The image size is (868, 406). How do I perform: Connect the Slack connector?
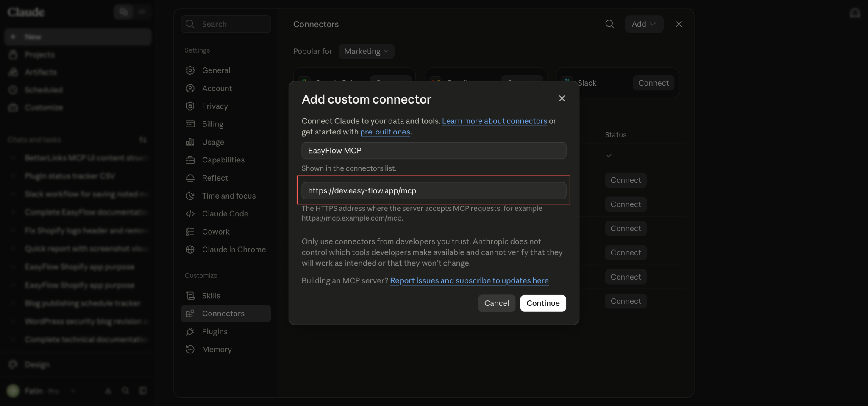click(653, 83)
